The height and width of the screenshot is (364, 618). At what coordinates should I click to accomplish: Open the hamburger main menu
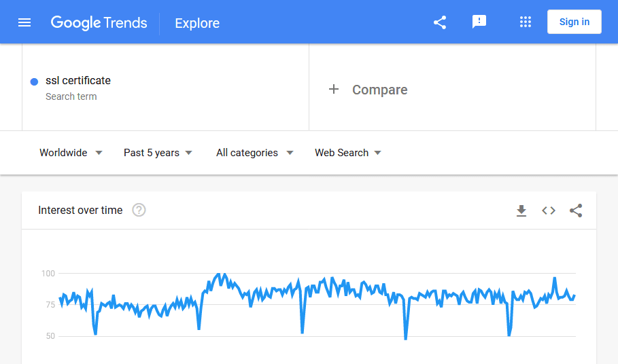pos(24,23)
